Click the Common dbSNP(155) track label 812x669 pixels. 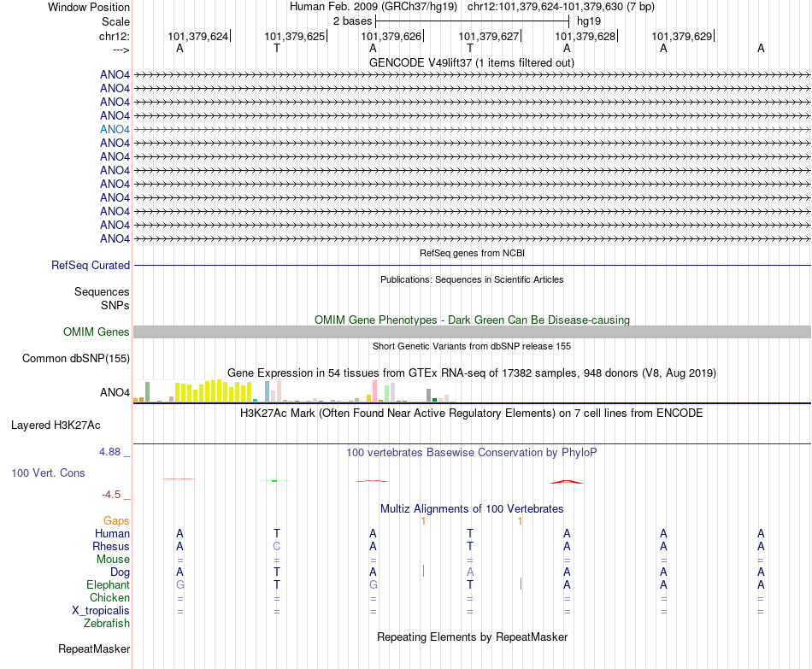(75, 358)
